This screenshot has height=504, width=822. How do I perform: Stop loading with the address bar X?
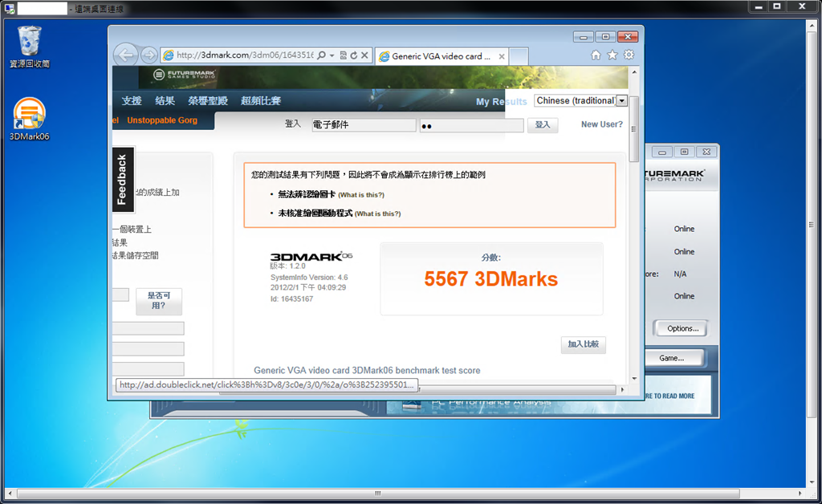[x=364, y=55]
